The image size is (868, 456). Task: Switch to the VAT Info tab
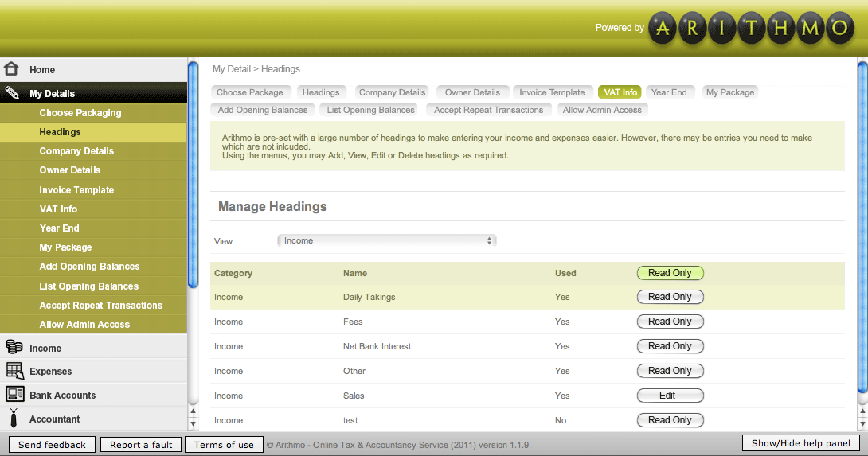(620, 92)
